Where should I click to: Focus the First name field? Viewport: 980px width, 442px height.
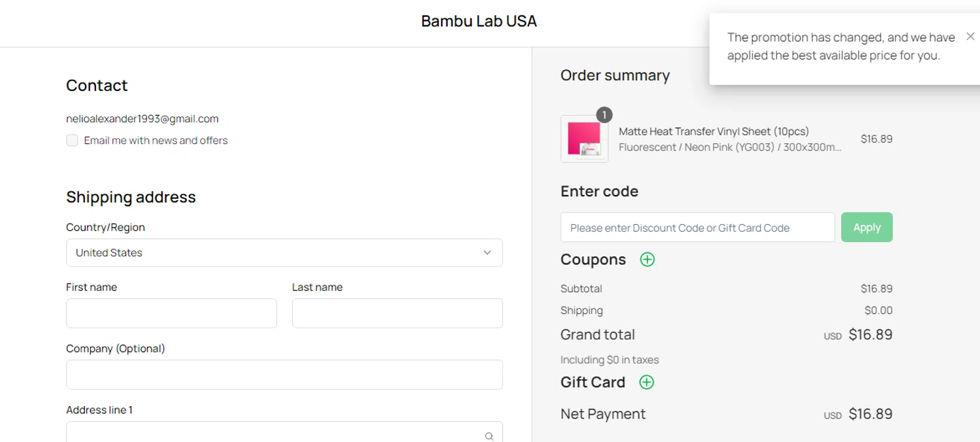(x=171, y=313)
